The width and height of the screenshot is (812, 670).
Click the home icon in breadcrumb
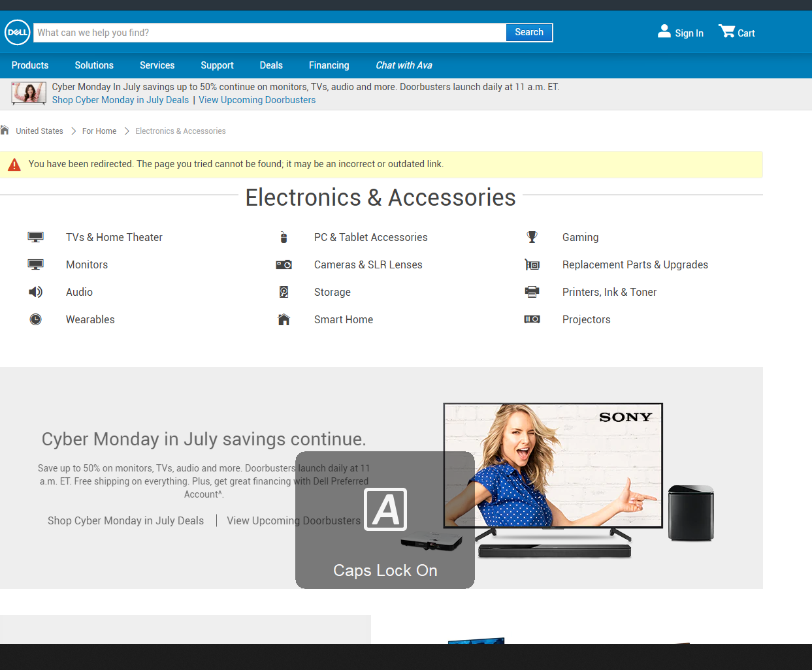[5, 130]
